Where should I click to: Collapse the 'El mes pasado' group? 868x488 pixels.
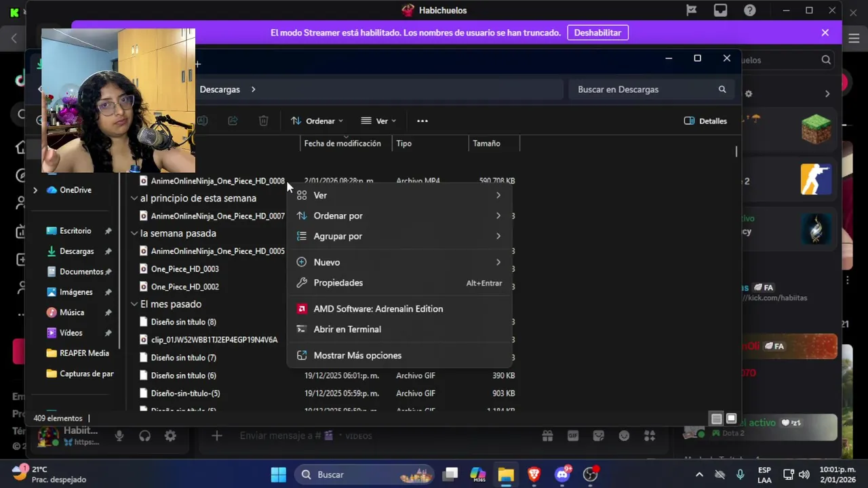tap(134, 304)
